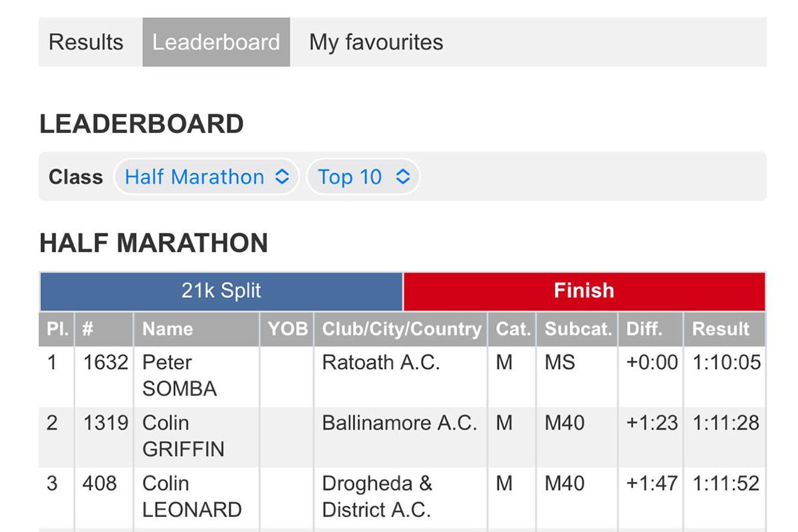Screen dimensions: 798x532
Task: Open runner Colin LEONARD's entry
Action: coord(192,496)
